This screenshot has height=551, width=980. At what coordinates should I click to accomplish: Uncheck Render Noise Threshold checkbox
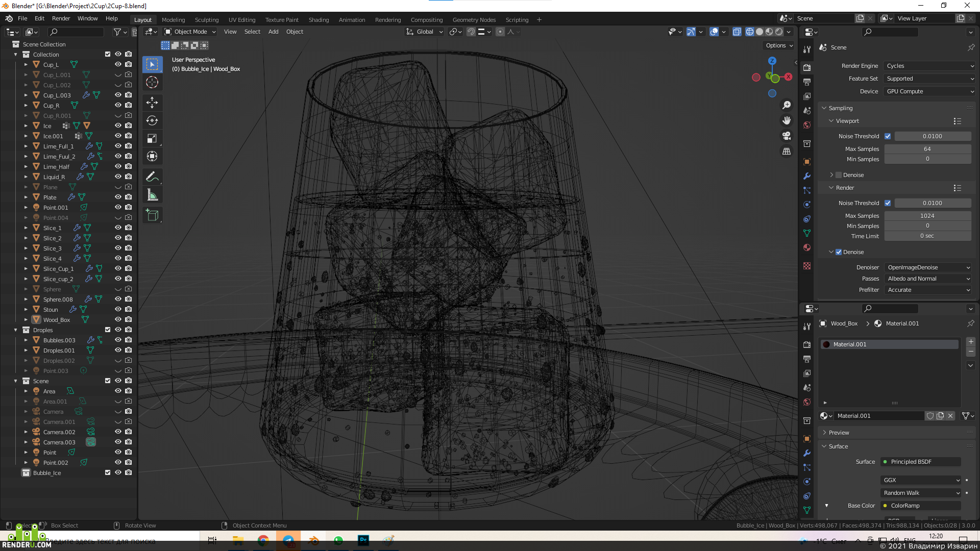click(888, 203)
